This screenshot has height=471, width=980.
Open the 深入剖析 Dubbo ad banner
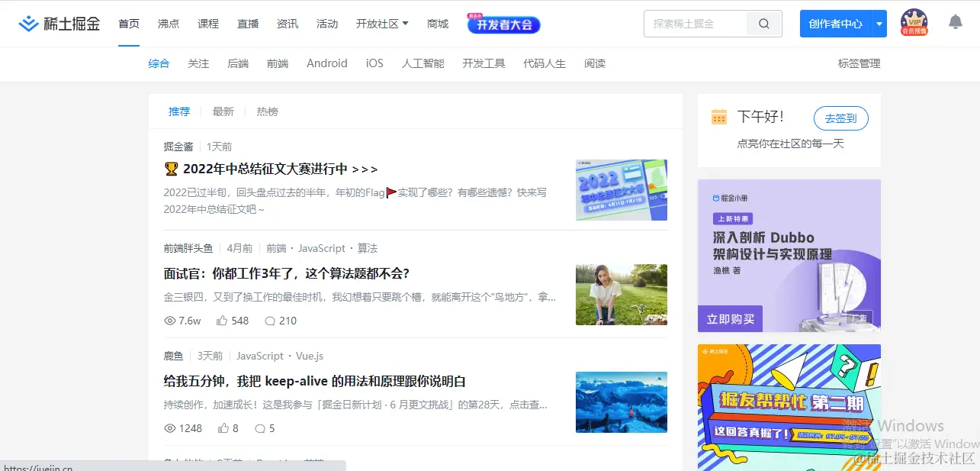[x=789, y=256]
